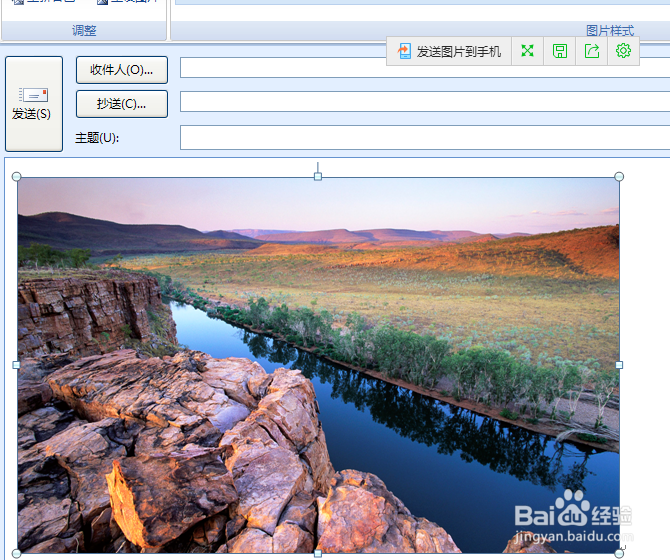
Task: Click the Send (发送) button
Action: click(34, 104)
